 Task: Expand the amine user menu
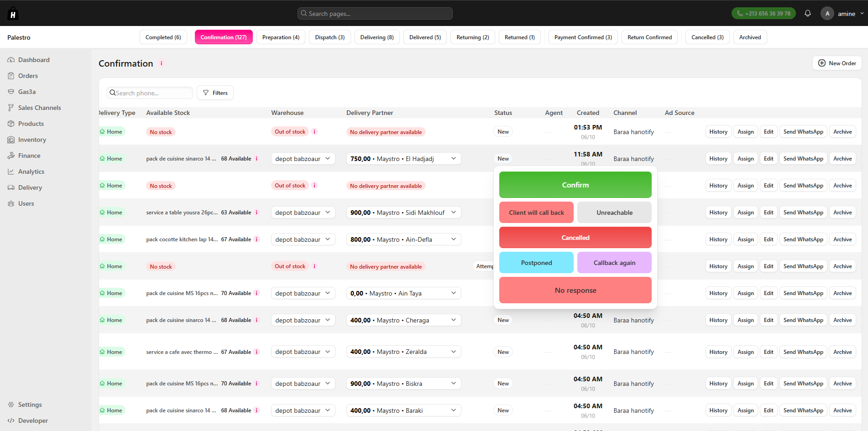pos(842,13)
